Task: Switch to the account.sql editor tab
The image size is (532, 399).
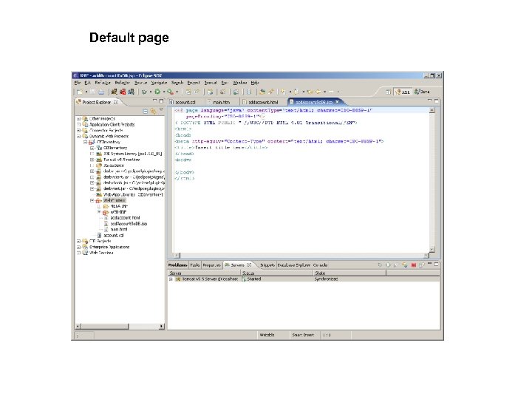Action: [185, 102]
